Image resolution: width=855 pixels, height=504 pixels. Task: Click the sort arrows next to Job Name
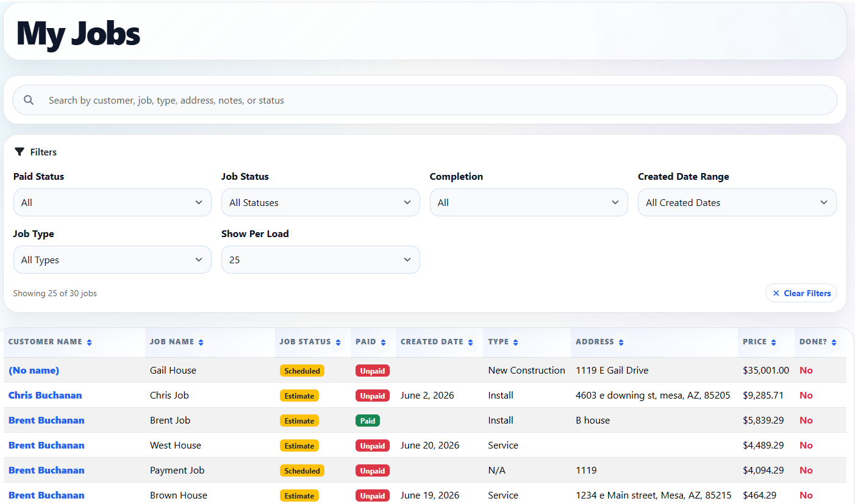[x=201, y=343]
